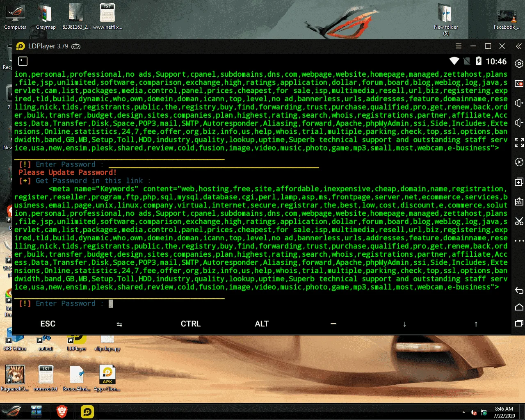Viewport: 525px width, 420px height.
Task: Click the LDPlayer taskbar button
Action: (x=87, y=411)
